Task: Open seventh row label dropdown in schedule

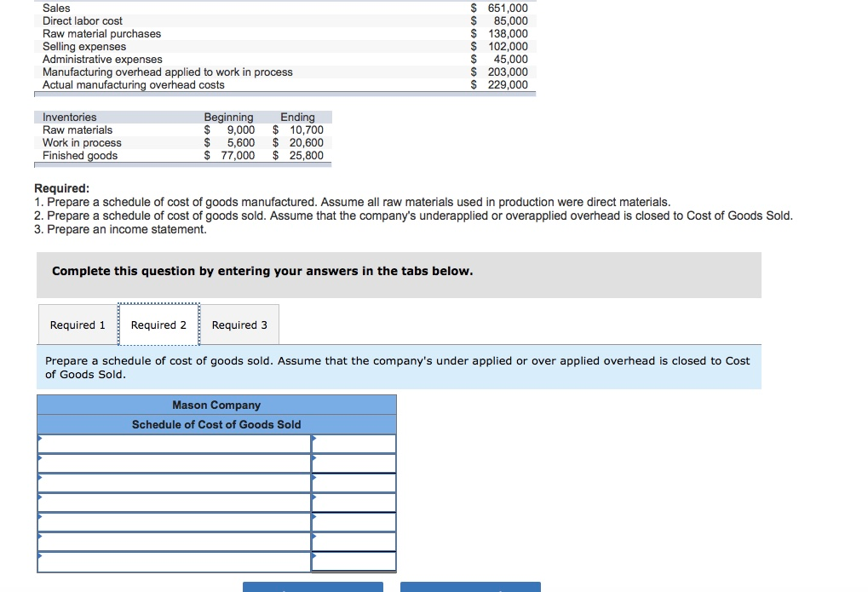Action: point(175,561)
